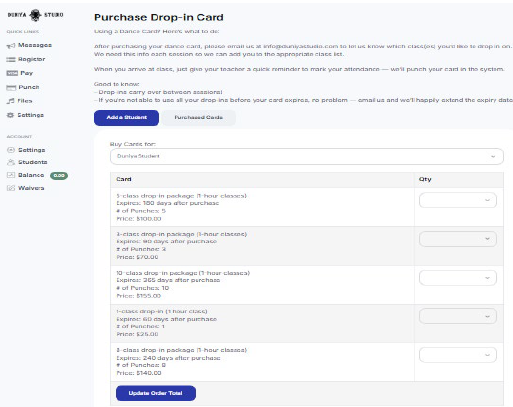Click the Update Order Total button

(156, 393)
